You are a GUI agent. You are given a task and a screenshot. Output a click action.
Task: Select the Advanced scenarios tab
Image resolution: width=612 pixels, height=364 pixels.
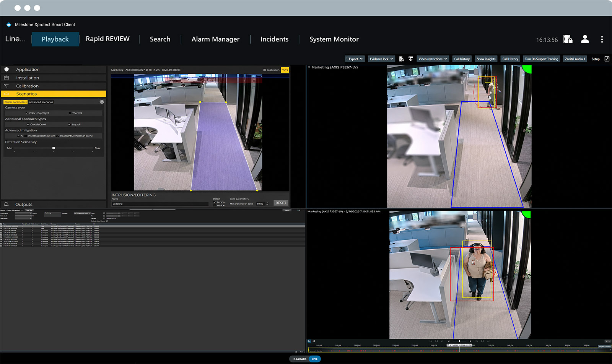tap(41, 102)
